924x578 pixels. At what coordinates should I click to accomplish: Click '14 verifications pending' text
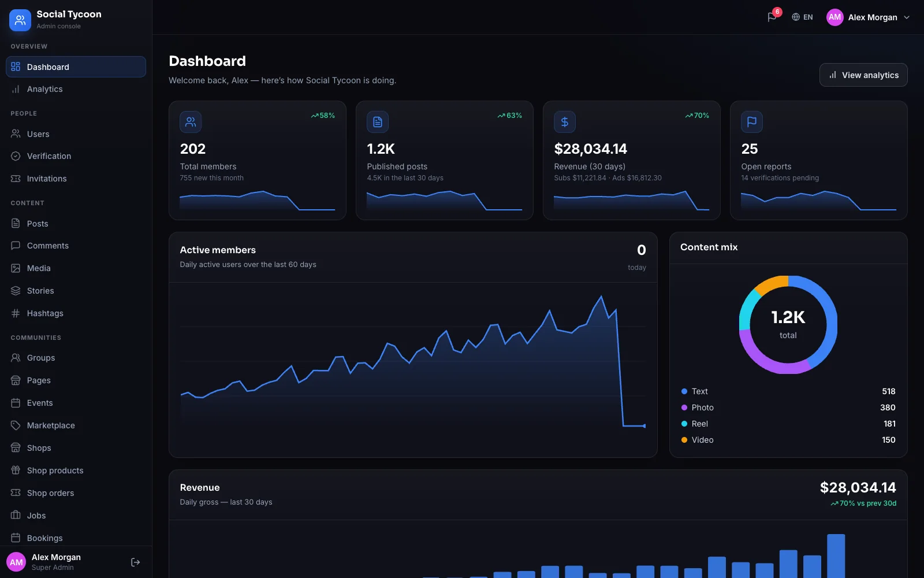click(x=780, y=178)
